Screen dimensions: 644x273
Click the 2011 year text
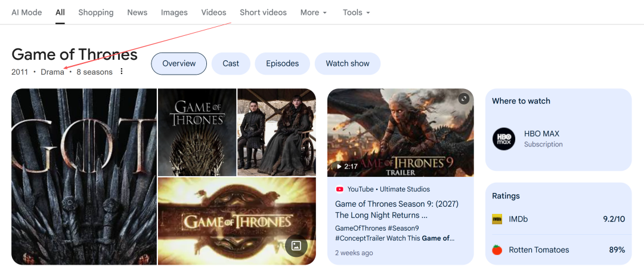coord(20,72)
